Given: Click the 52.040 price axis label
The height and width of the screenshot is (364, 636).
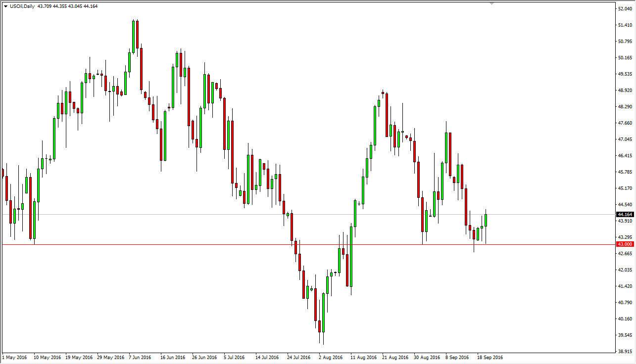Looking at the screenshot, I should [x=626, y=9].
